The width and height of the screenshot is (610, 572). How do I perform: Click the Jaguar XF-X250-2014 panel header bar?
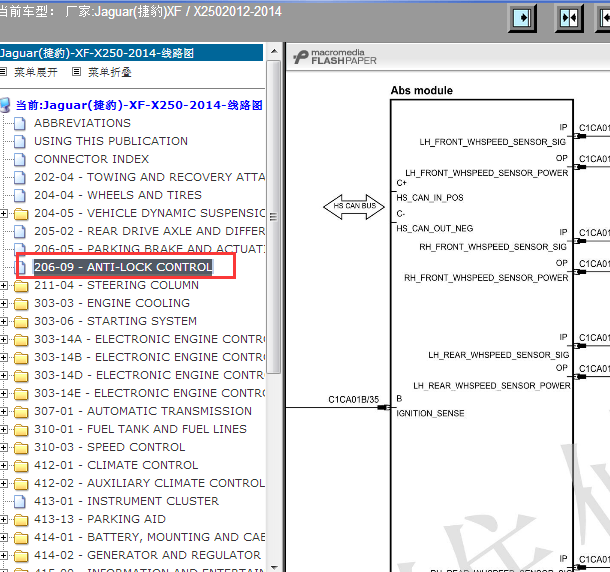tap(131, 53)
